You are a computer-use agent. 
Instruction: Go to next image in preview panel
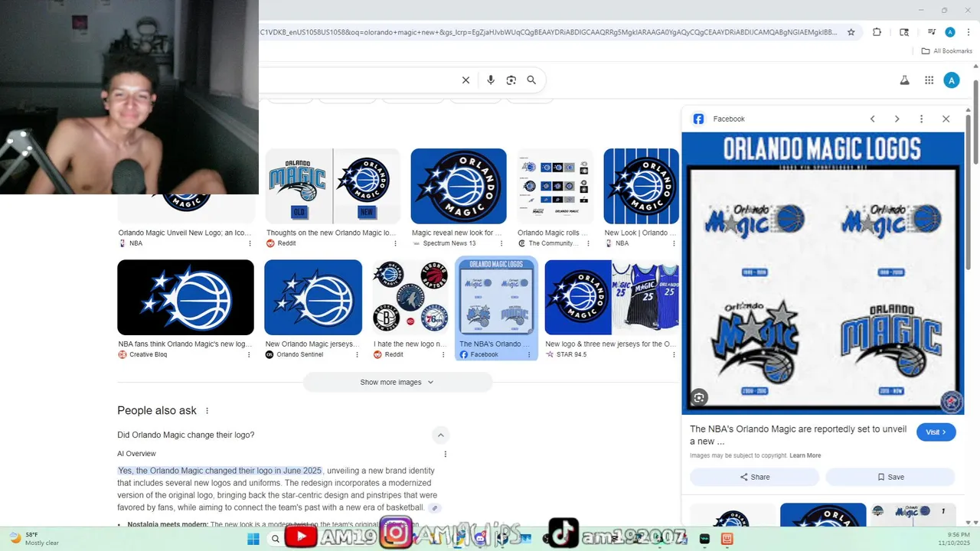click(x=897, y=119)
